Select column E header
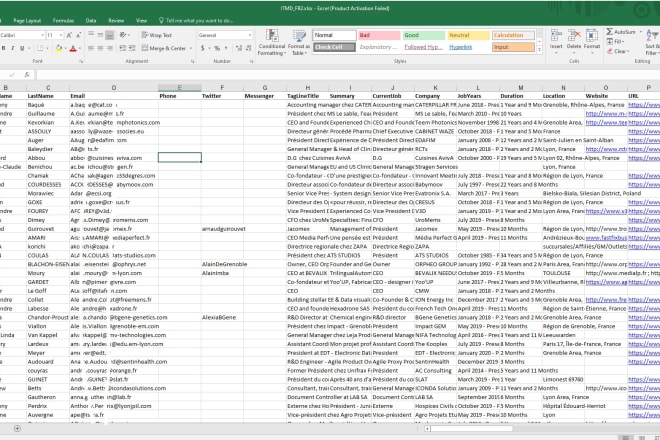 click(x=180, y=88)
